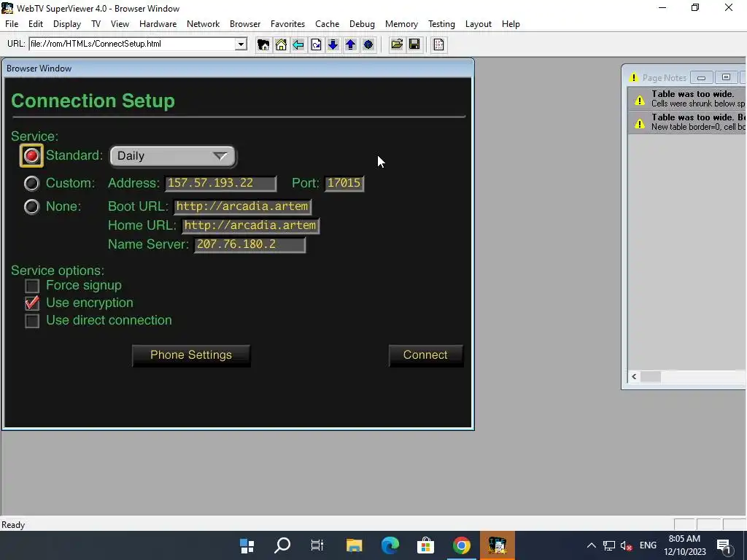
Task: Click the URL text field
Action: (x=133, y=44)
